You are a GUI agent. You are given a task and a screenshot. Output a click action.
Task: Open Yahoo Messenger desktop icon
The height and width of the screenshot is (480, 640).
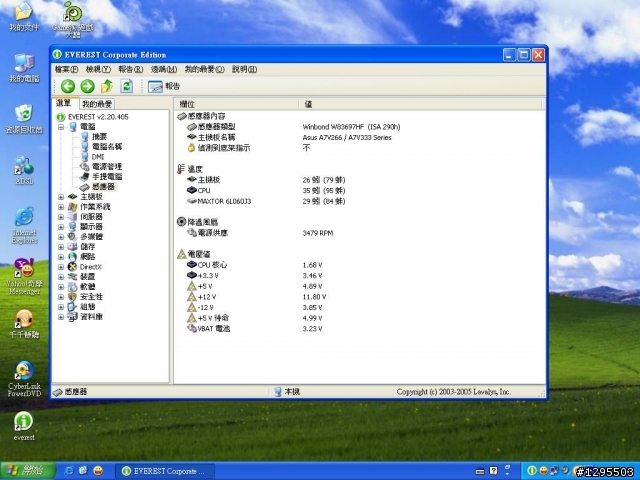pos(24,277)
